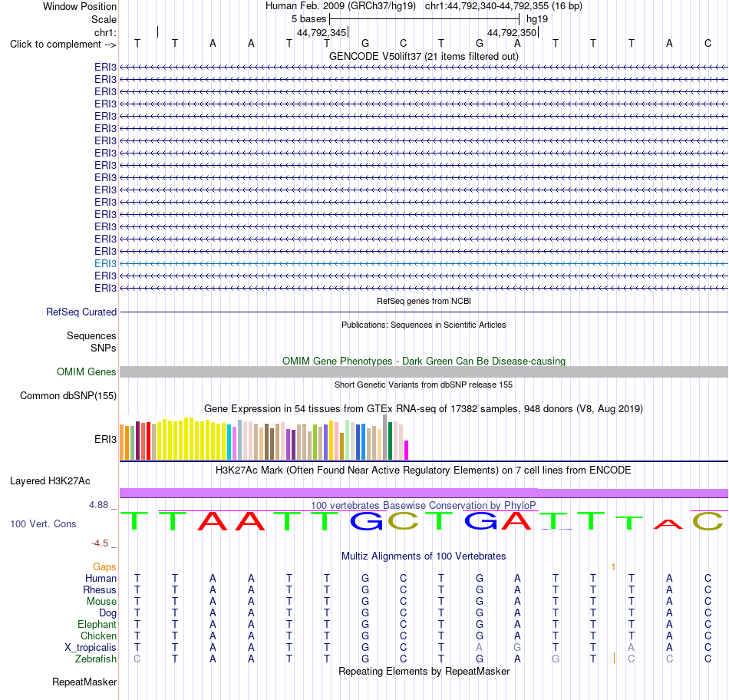
Task: Click the Scale label
Action: pos(104,19)
